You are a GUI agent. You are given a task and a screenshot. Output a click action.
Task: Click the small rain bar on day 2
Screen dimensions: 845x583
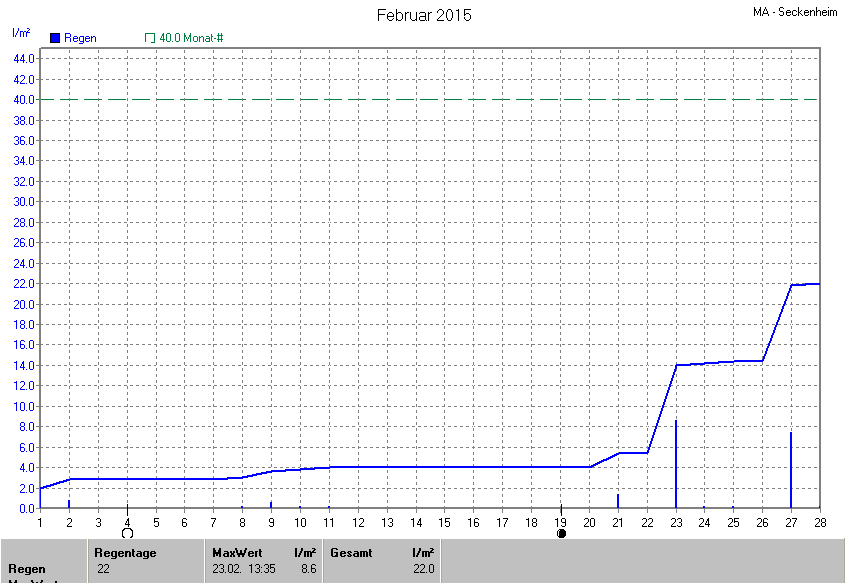click(x=69, y=504)
